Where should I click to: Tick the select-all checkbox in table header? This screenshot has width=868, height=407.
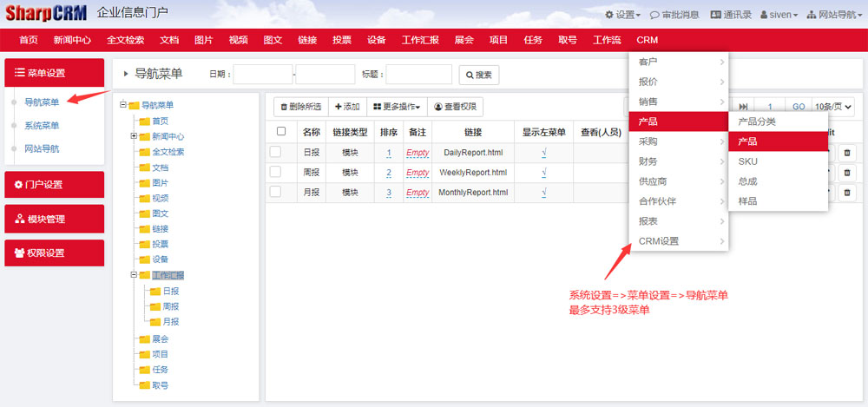coord(280,132)
